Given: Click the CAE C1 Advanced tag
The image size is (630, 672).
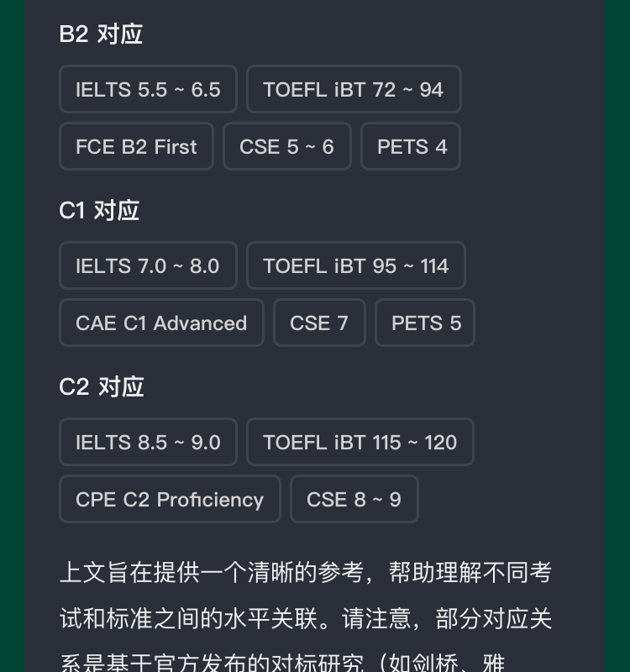Looking at the screenshot, I should click(x=161, y=323).
